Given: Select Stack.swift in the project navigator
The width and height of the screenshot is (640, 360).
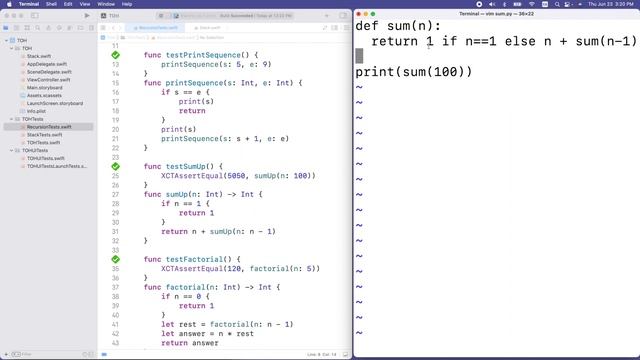Looking at the screenshot, I should click(39, 56).
